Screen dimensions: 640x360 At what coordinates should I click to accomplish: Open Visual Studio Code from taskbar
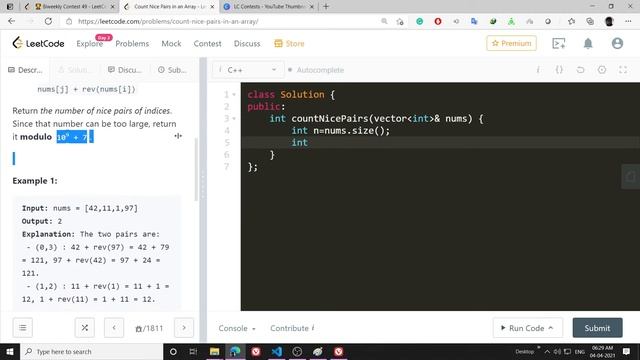point(276,351)
